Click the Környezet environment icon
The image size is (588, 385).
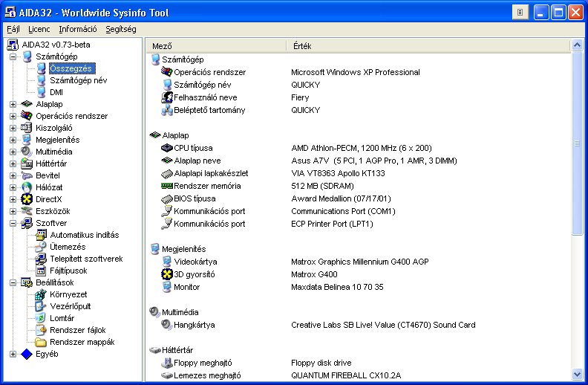41,294
